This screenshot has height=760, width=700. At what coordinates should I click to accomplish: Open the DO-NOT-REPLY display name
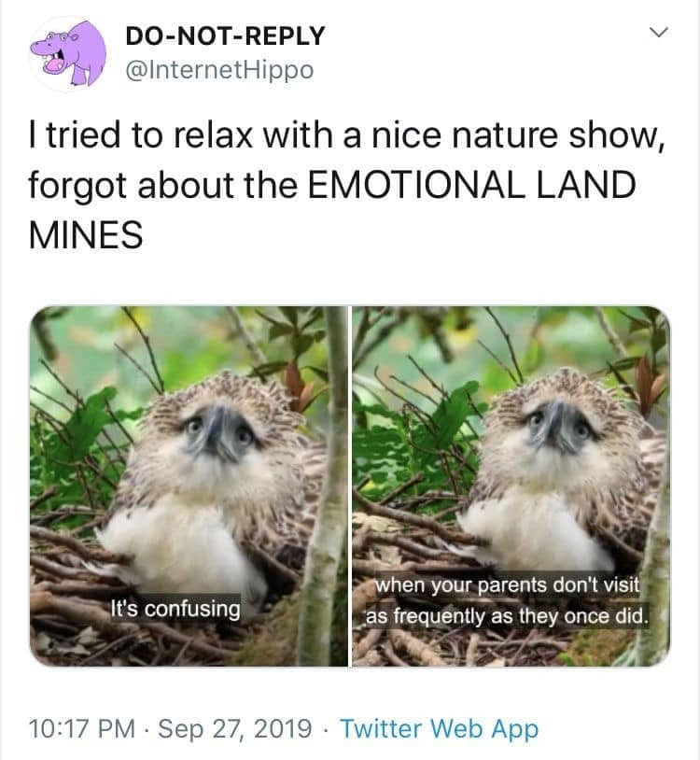coord(225,36)
